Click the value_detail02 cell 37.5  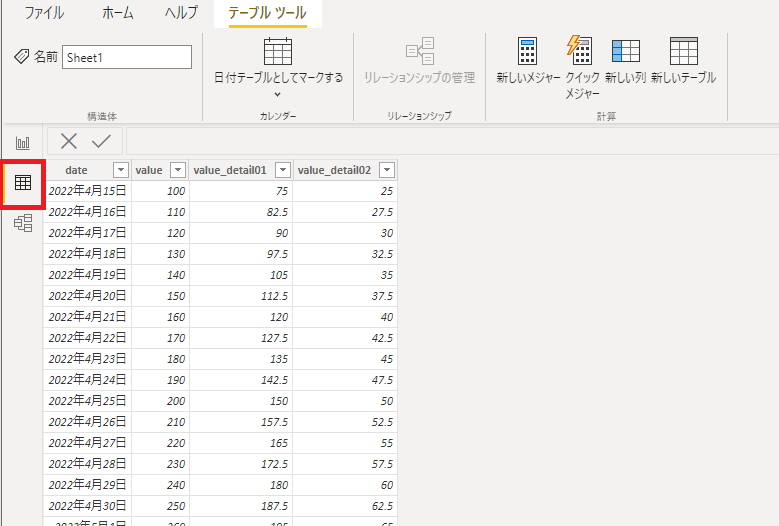pyautogui.click(x=345, y=296)
